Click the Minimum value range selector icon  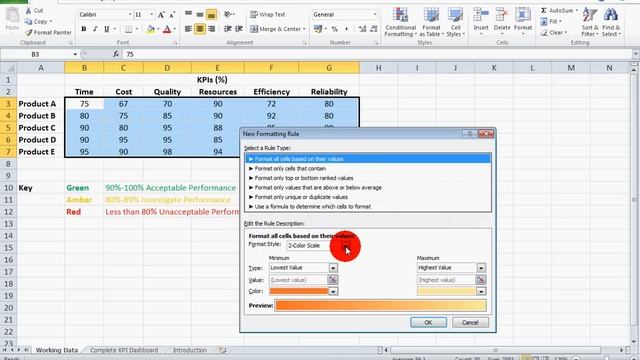333,280
